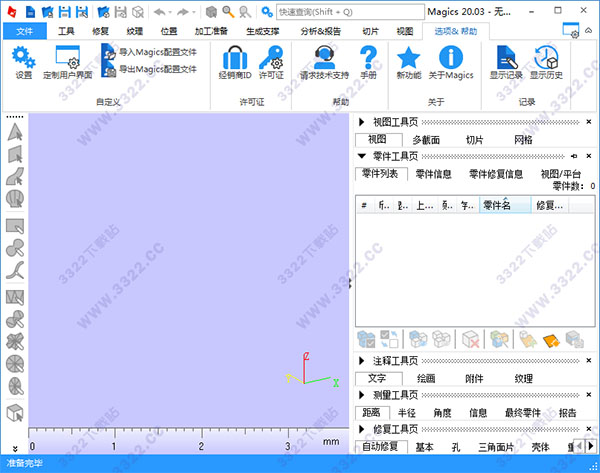
Task: Open the undo history dropdown arrow
Action: 170,13
